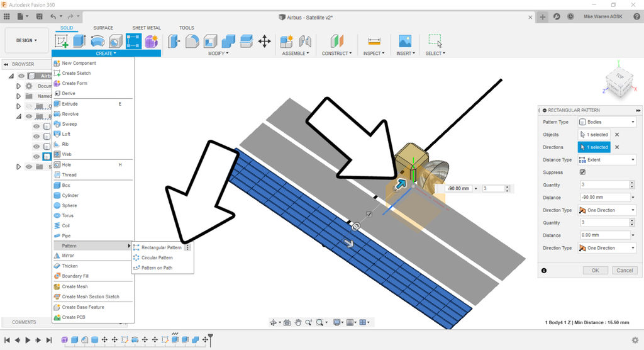Open the Help question mark icon
The width and height of the screenshot is (644, 350).
click(636, 16)
